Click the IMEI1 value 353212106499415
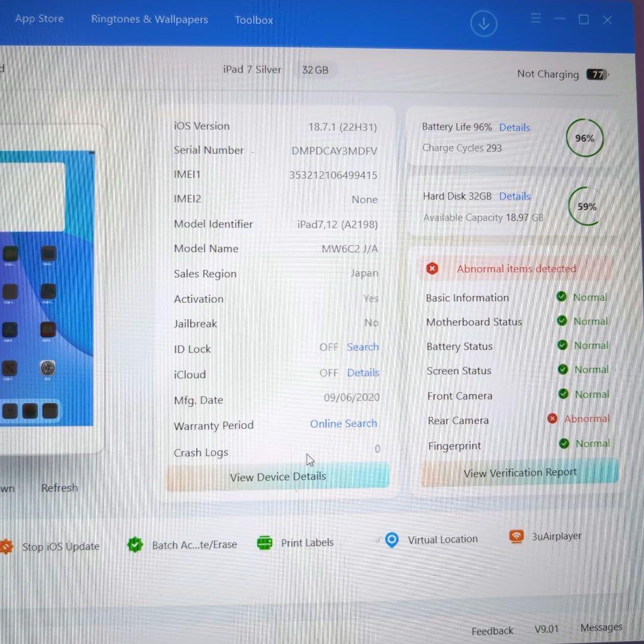This screenshot has width=644, height=644. [333, 175]
